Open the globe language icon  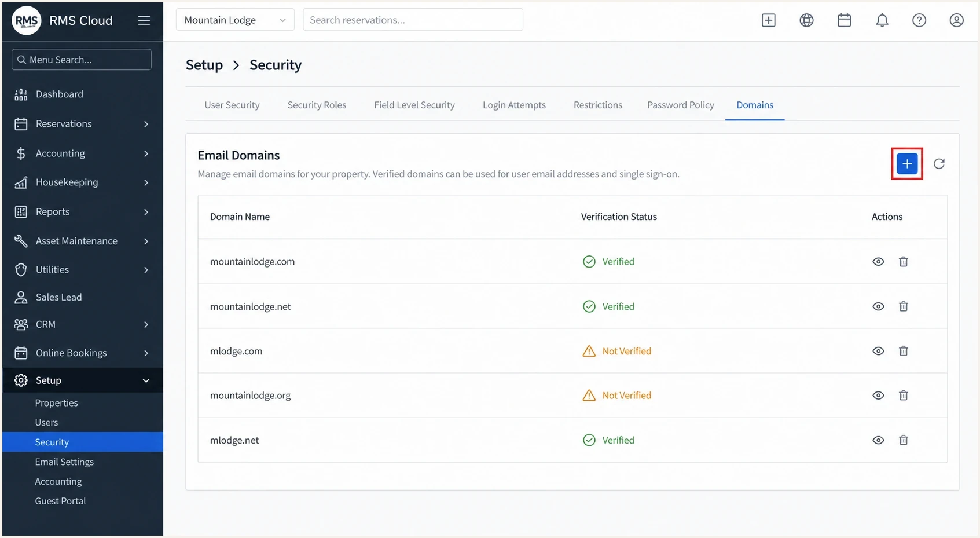click(806, 20)
